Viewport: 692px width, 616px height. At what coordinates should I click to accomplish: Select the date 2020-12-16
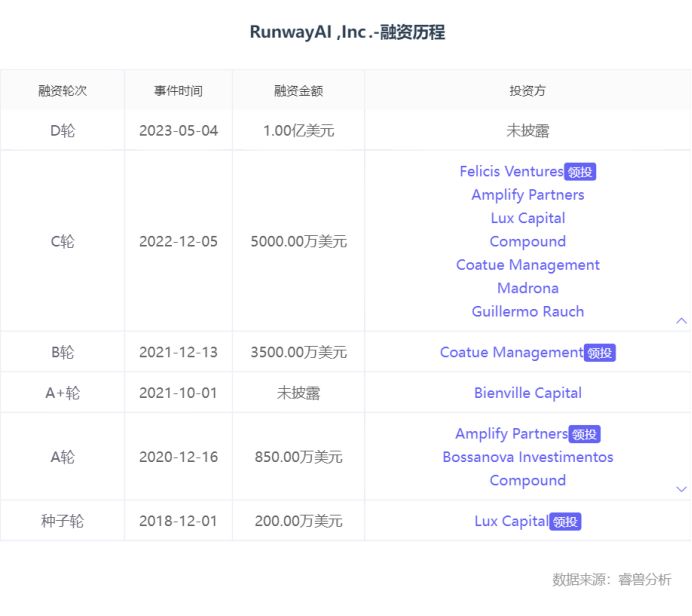(178, 457)
